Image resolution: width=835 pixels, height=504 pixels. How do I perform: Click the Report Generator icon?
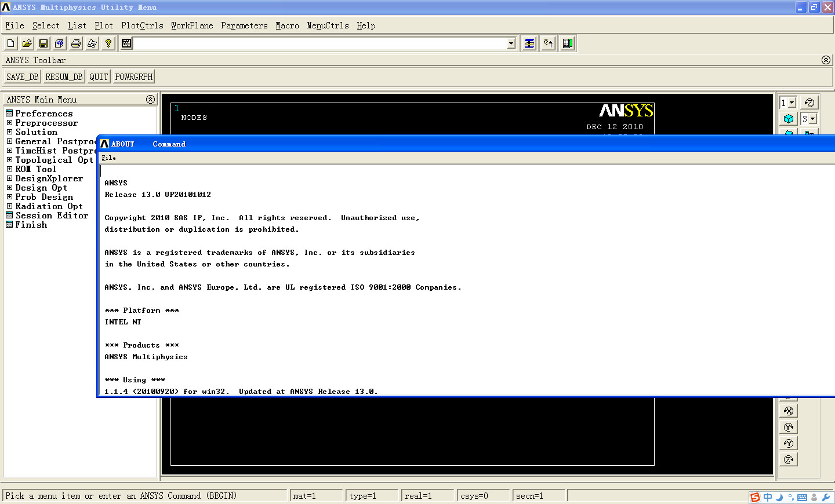point(92,43)
